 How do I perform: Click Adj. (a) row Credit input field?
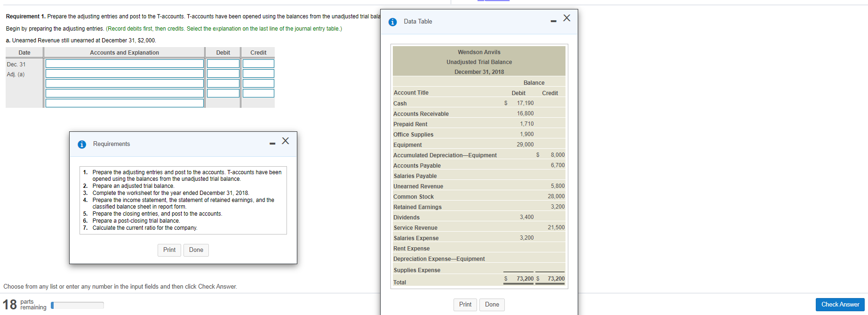click(258, 73)
